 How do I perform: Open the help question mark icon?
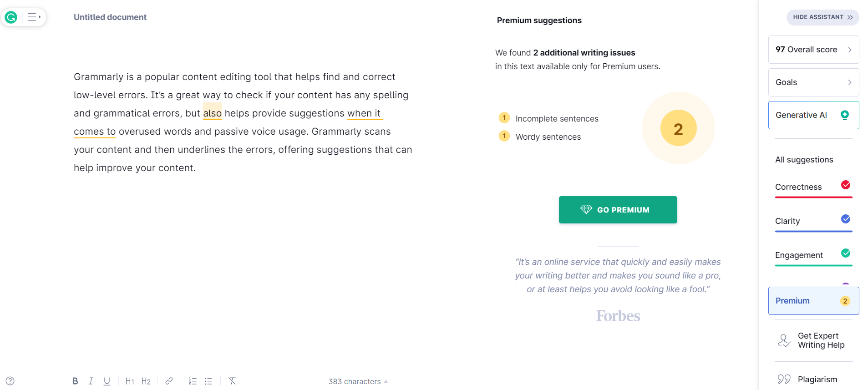(10, 381)
